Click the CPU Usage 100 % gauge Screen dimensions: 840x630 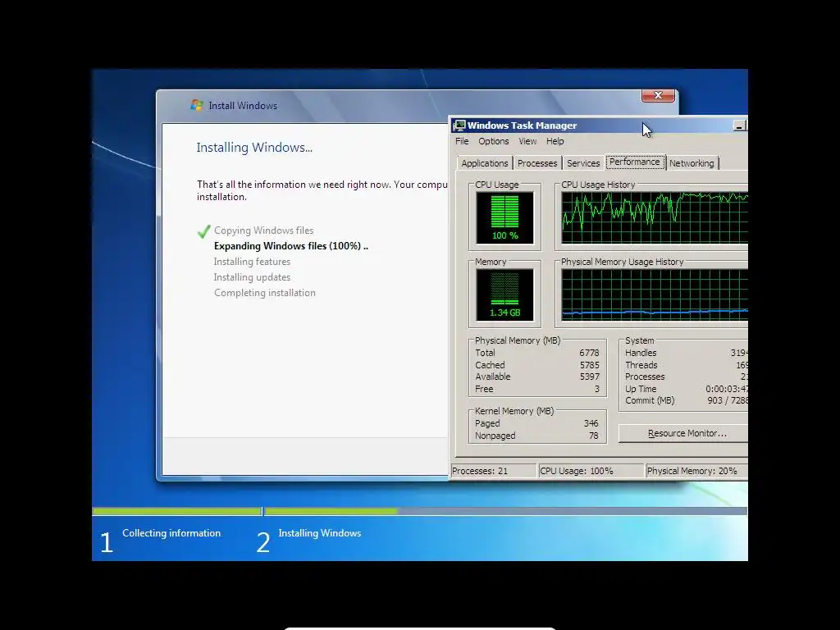tap(504, 217)
